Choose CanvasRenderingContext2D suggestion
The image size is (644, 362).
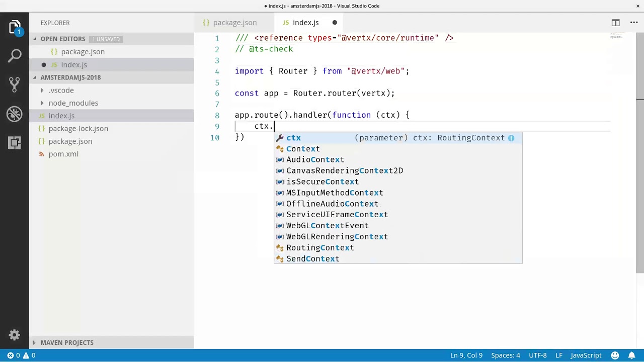(398, 171)
